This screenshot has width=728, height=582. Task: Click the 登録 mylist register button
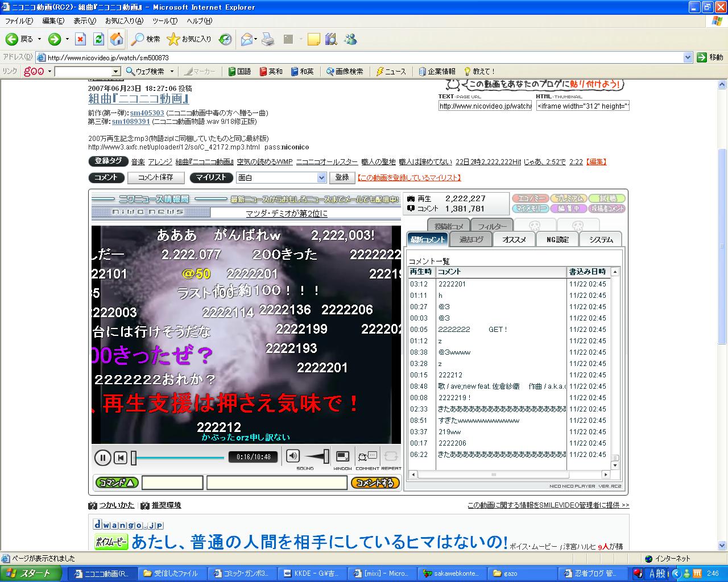[342, 177]
